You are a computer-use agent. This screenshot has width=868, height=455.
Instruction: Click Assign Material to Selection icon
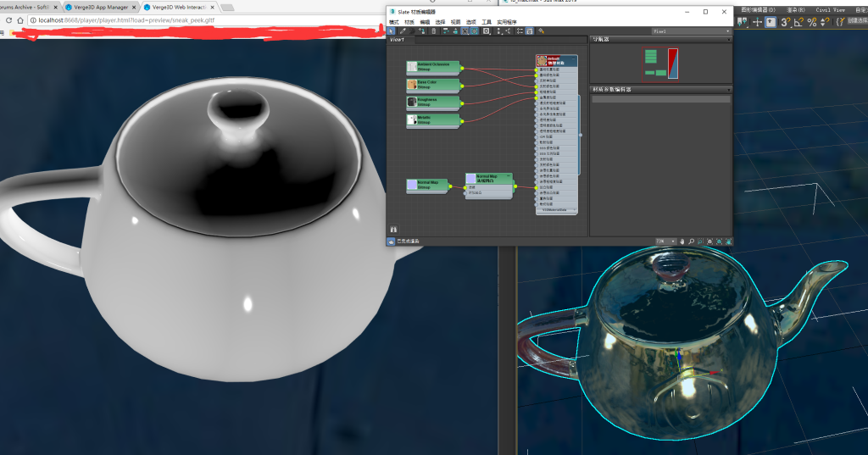pyautogui.click(x=422, y=31)
